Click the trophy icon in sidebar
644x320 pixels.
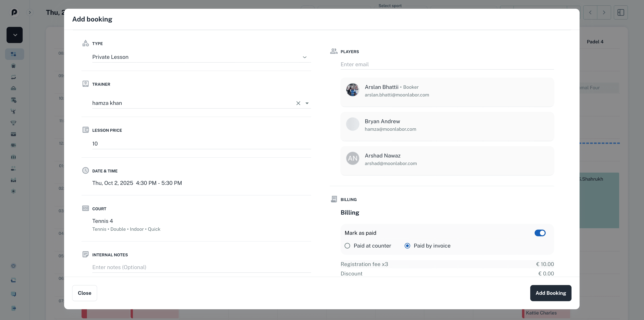[x=13, y=123]
